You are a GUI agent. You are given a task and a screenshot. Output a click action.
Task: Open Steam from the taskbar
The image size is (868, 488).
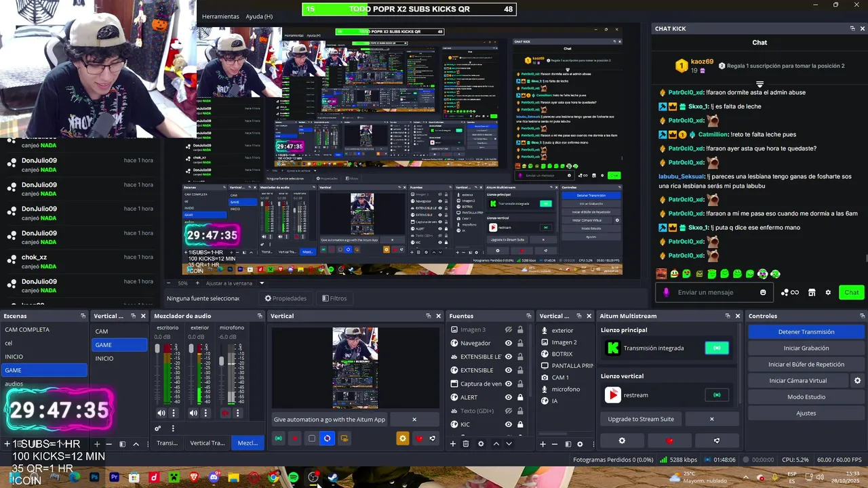[x=333, y=477]
